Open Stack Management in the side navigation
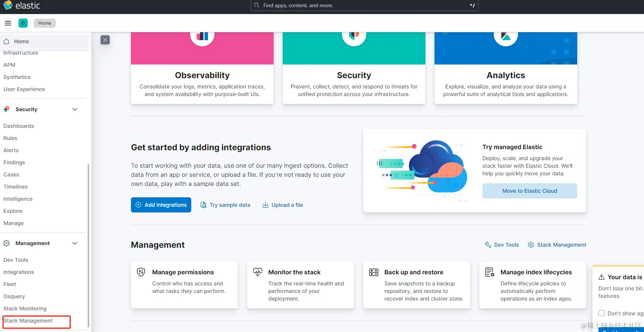Viewport: 644px width, 332px height. [x=28, y=321]
